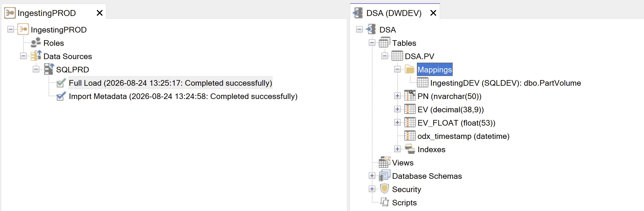Click the SQLPRD data source icon
This screenshot has height=211, width=644.
49,69
